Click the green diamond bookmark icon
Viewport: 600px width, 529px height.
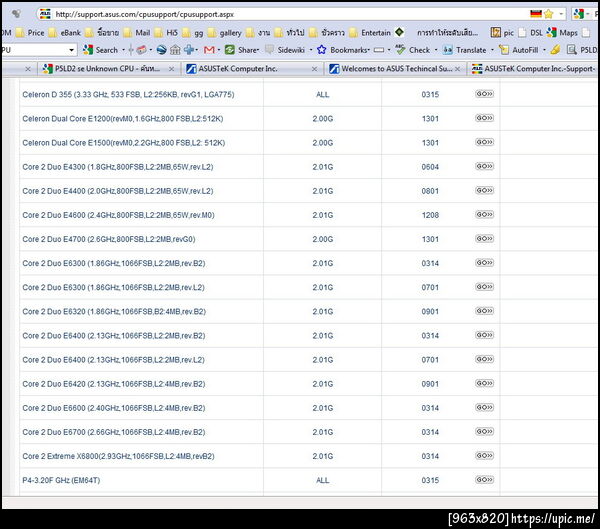tap(399, 32)
